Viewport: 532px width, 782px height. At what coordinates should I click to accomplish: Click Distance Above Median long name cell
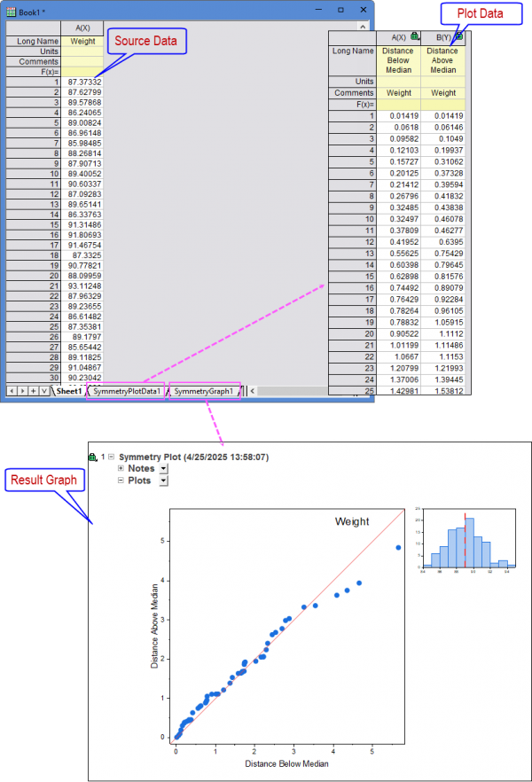click(443, 60)
